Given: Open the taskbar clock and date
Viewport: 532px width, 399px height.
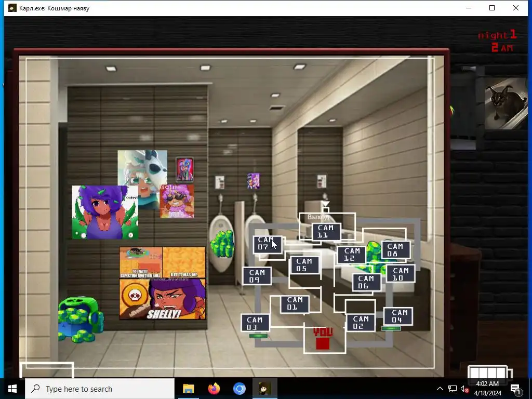Looking at the screenshot, I should [x=487, y=389].
